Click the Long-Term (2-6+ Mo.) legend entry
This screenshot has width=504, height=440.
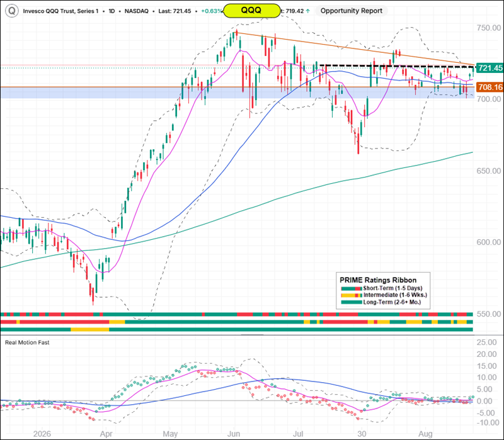(x=381, y=302)
